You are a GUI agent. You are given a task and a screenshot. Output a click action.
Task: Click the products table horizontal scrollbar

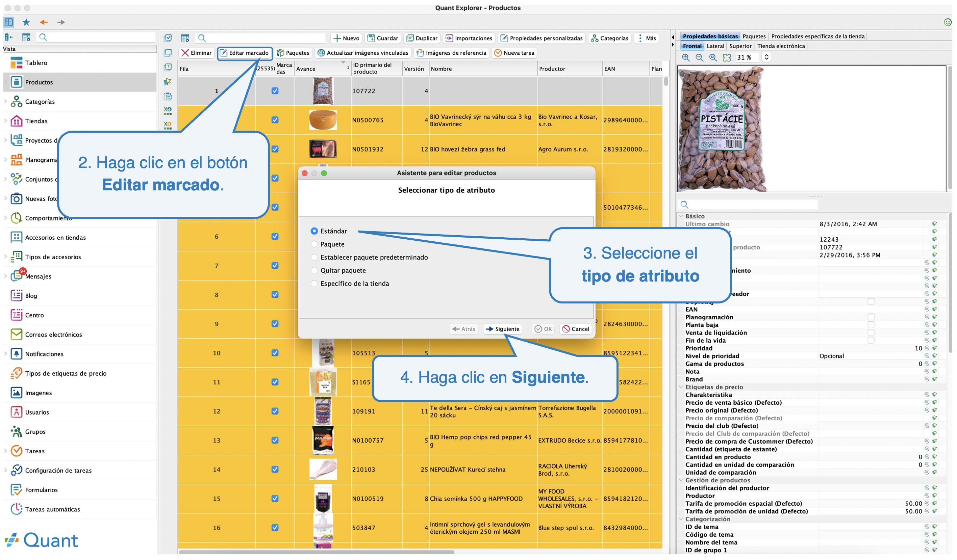[x=316, y=552]
